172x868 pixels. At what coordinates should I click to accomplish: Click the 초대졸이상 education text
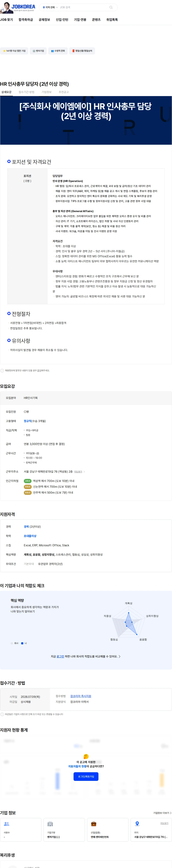[30, 536]
